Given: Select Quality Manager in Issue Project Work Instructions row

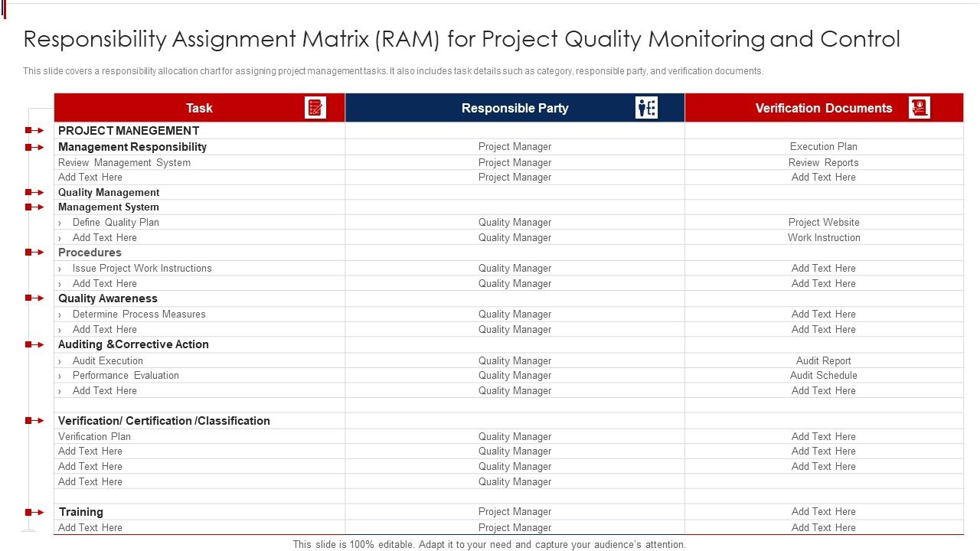Looking at the screenshot, I should pyautogui.click(x=514, y=268).
